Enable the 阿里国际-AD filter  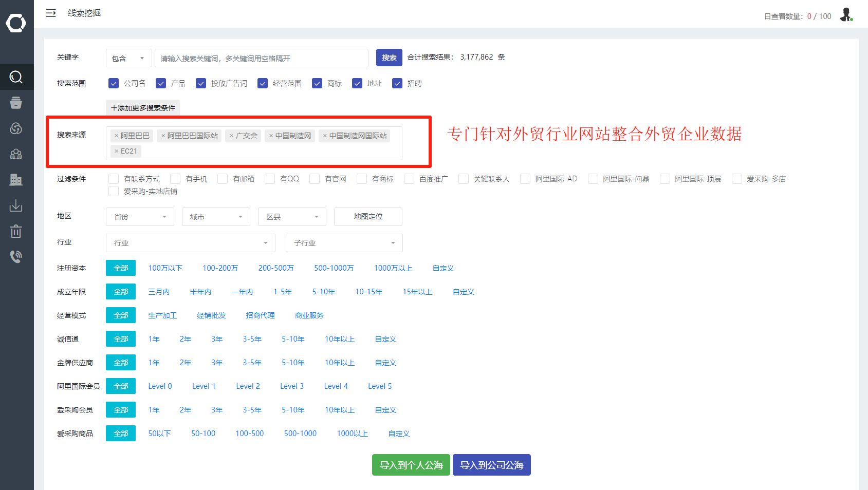tap(525, 179)
